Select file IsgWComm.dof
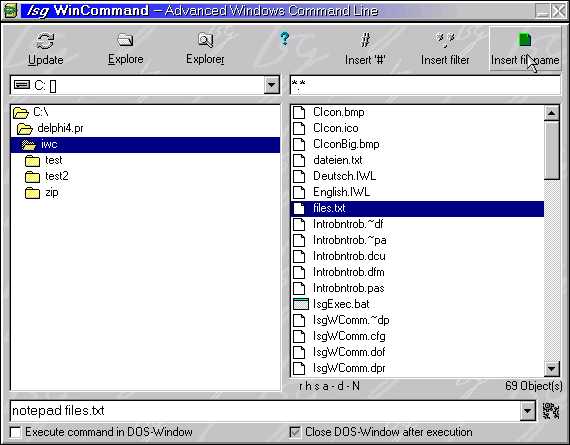Screen dimensions: 570x445 coord(417,352)
